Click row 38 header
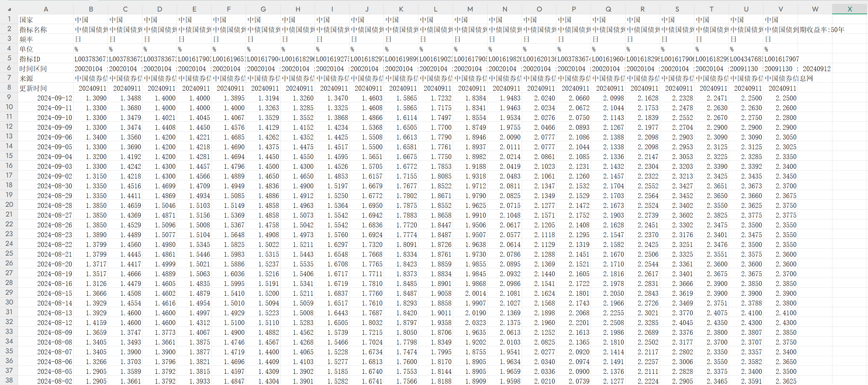This screenshot has height=385, width=868. click(x=9, y=380)
